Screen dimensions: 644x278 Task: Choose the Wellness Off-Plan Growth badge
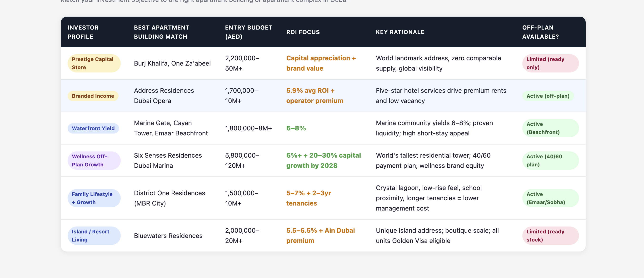94,160
